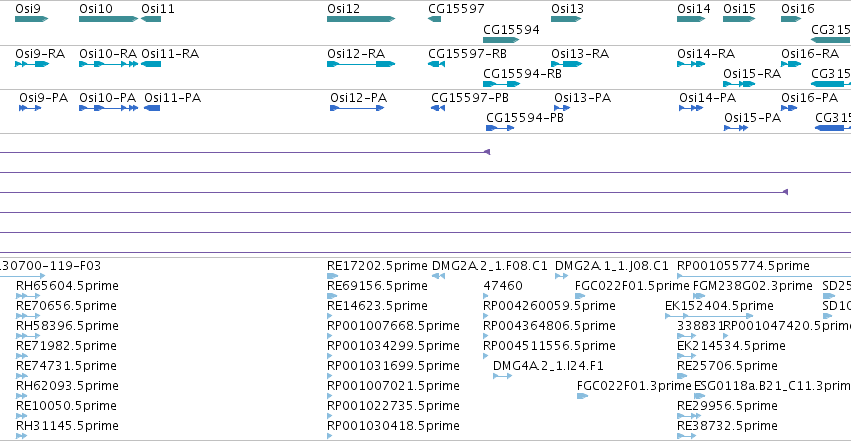Select the Osi13 gene label
The height and width of the screenshot is (441, 851).
(567, 9)
